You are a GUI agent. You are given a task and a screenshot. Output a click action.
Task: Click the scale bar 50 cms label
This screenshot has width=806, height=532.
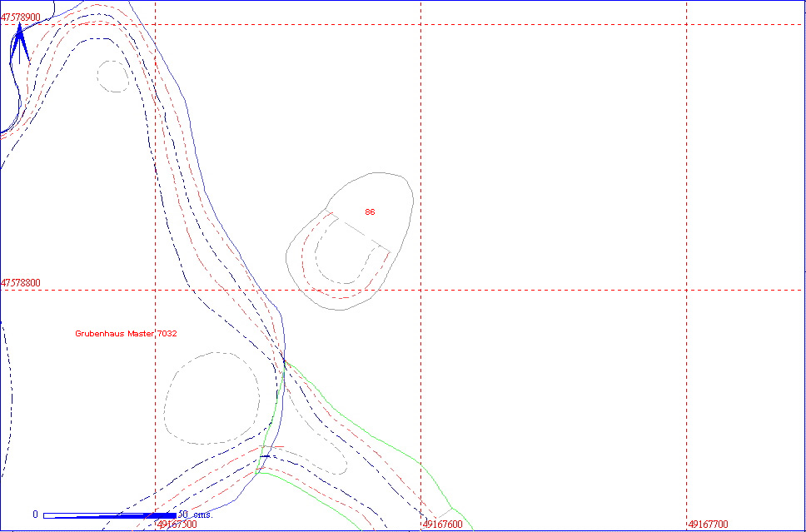(x=196, y=515)
